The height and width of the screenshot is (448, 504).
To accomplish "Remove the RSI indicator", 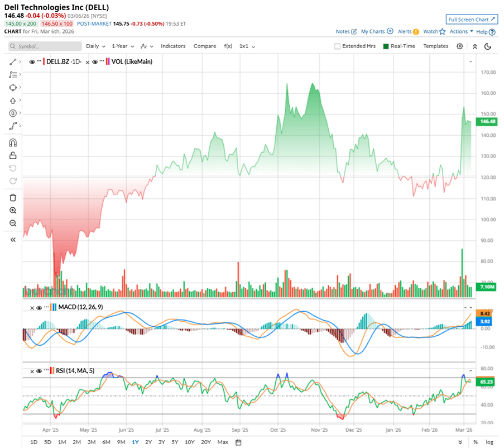I will [x=32, y=371].
